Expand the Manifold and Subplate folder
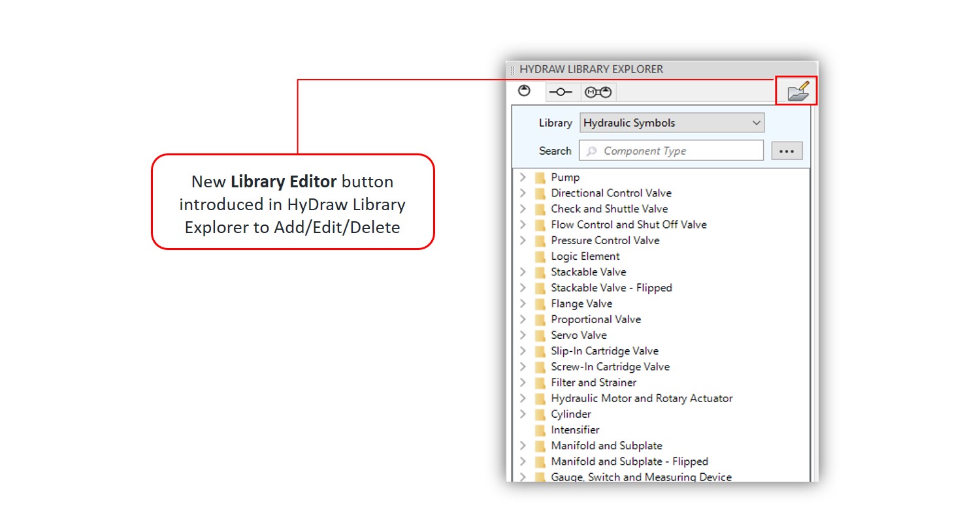The height and width of the screenshot is (515, 980). pos(522,446)
